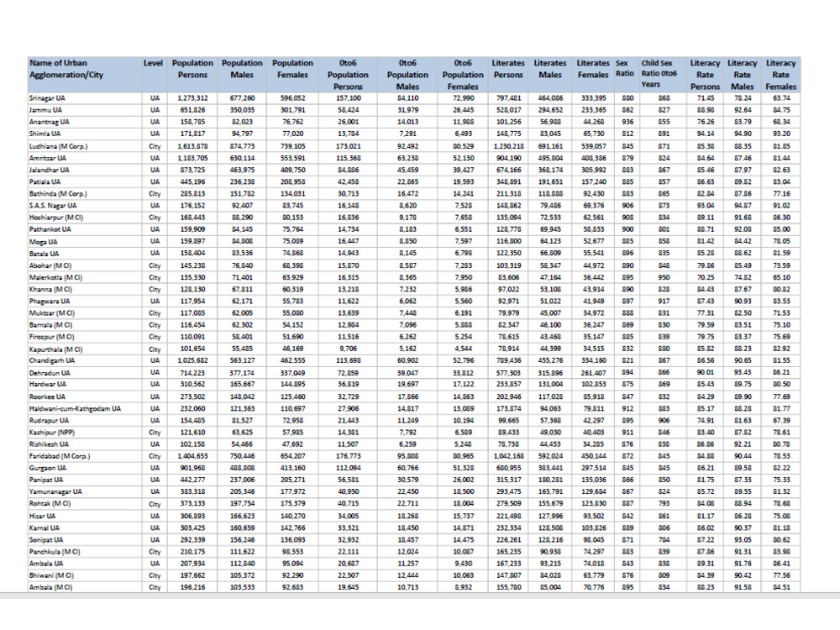This screenshot has width=840, height=630.
Task: Click the 'Literacy Rate Males' header
Action: [x=742, y=75]
